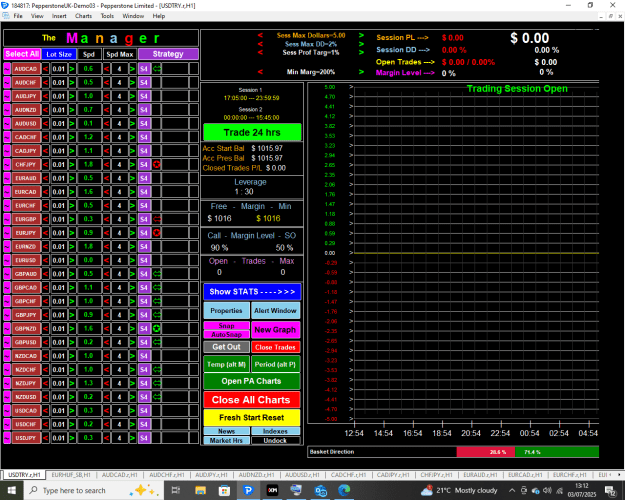
Task: Open the File Explorer taskbar icon
Action: (200, 490)
